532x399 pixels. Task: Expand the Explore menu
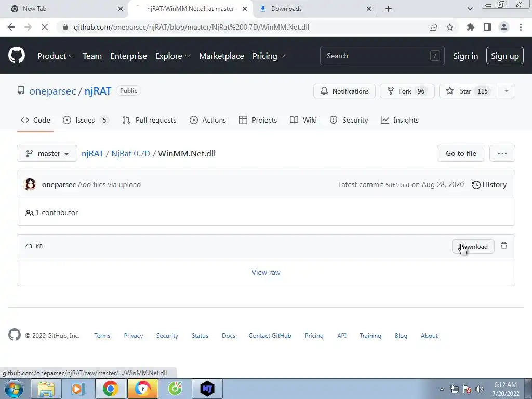(x=172, y=56)
